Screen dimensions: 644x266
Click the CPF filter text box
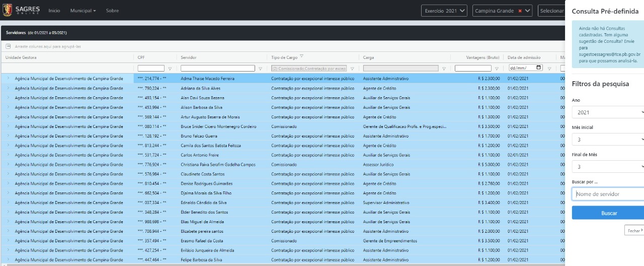pyautogui.click(x=151, y=68)
